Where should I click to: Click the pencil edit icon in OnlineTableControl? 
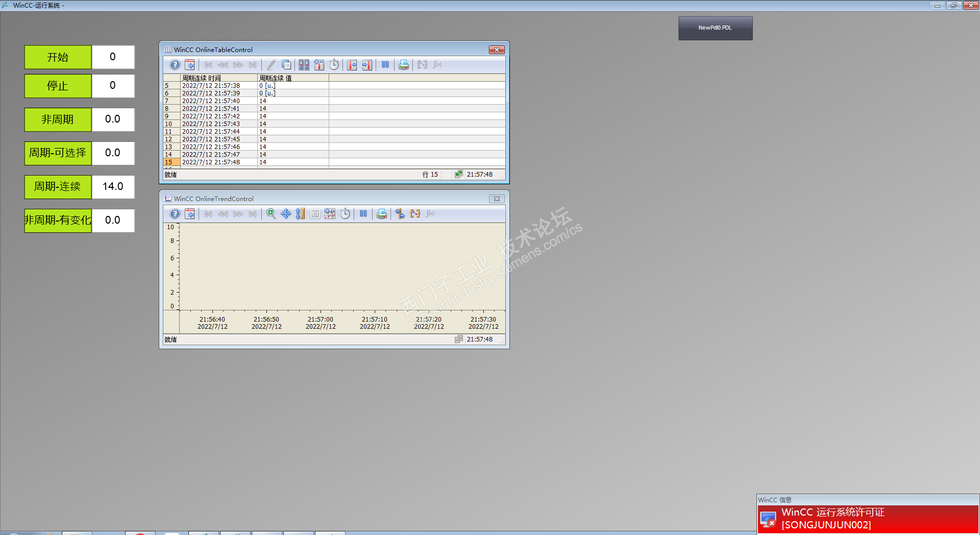coord(271,65)
